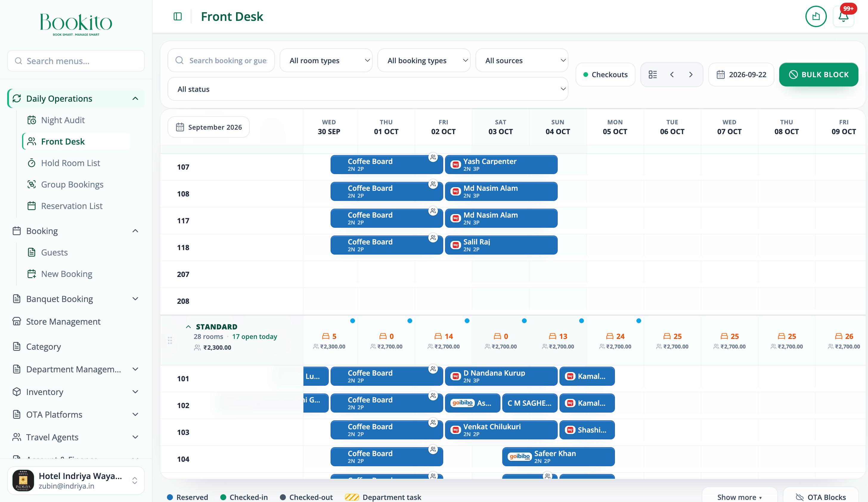The height and width of the screenshot is (502, 868).
Task: Expand the Show more legend
Action: coord(740,497)
